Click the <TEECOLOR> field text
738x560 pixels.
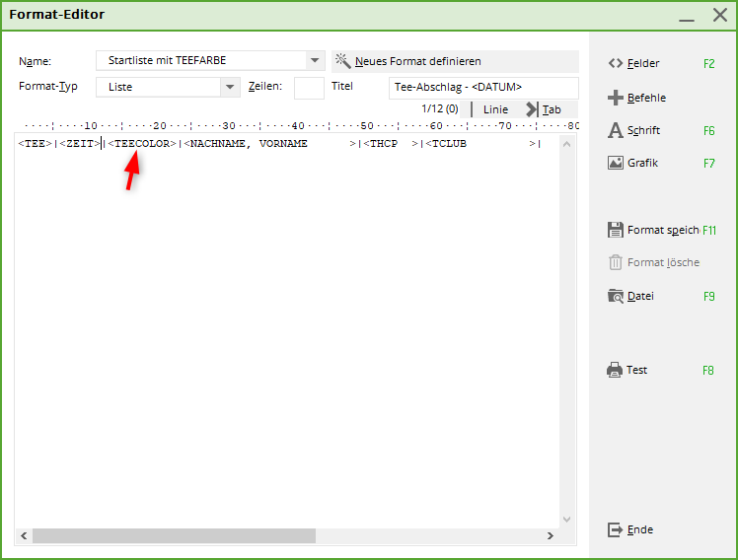[x=142, y=143]
